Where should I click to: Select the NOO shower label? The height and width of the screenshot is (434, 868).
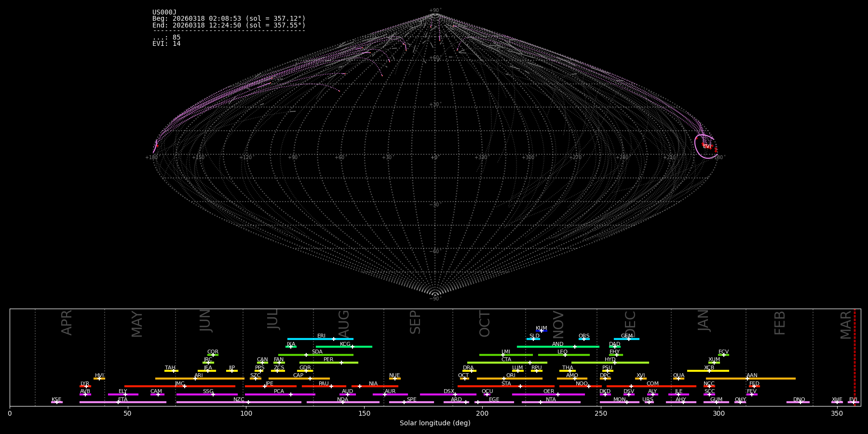[582, 384]
